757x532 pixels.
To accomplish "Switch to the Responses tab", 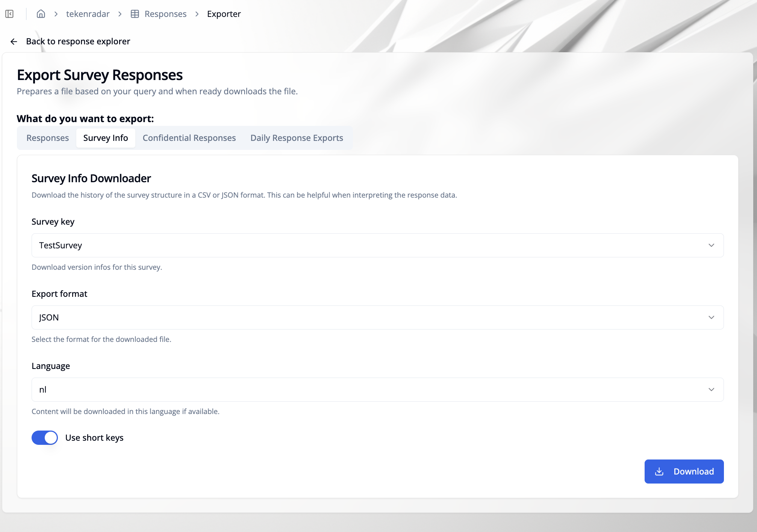I will (x=47, y=138).
